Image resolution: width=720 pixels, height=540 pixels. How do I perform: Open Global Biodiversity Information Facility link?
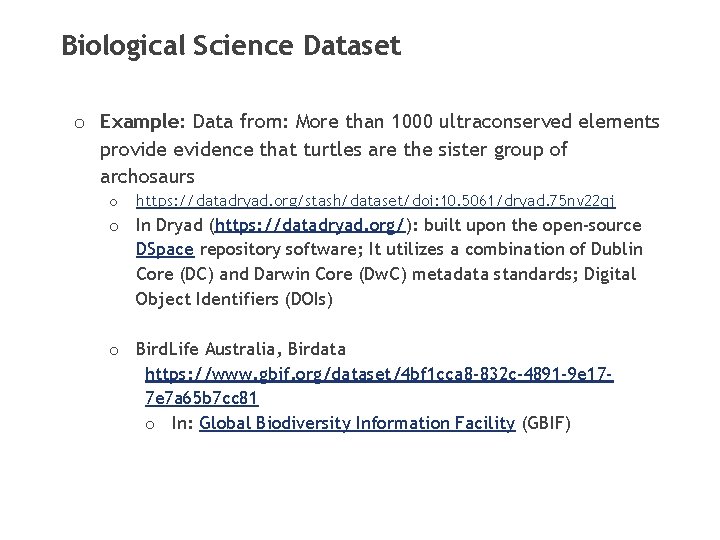click(x=357, y=423)
